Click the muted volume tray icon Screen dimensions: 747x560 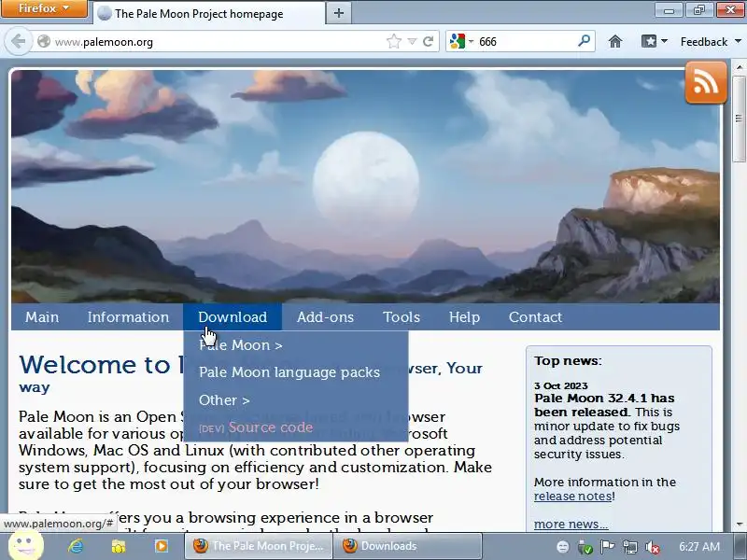click(652, 547)
